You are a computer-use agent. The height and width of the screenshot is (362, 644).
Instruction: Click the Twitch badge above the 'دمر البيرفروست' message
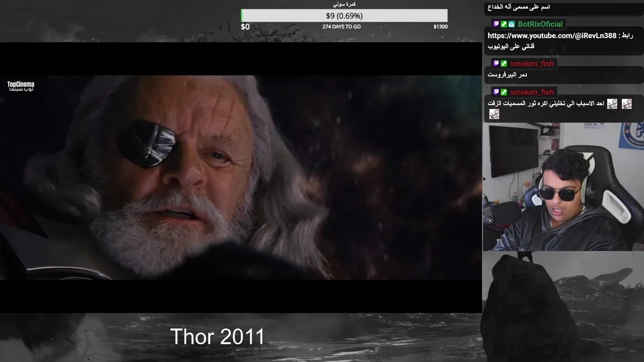pyautogui.click(x=496, y=64)
